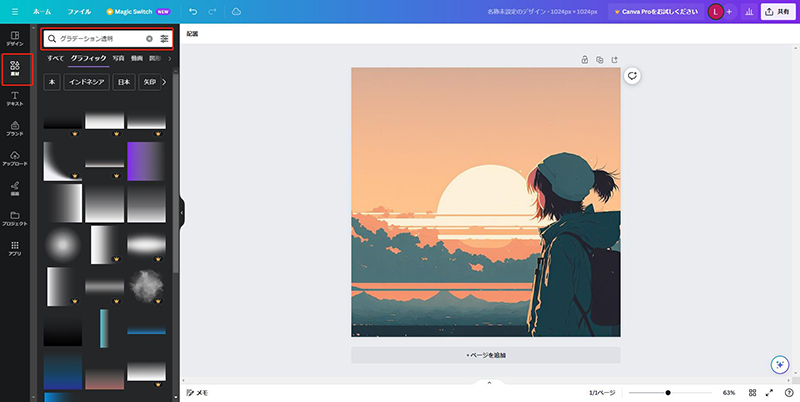Open the アプリ sidebar panel

tap(15, 248)
